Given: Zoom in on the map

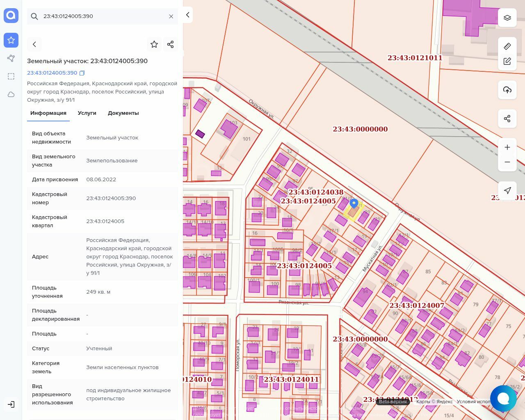Looking at the screenshot, I should [507, 147].
